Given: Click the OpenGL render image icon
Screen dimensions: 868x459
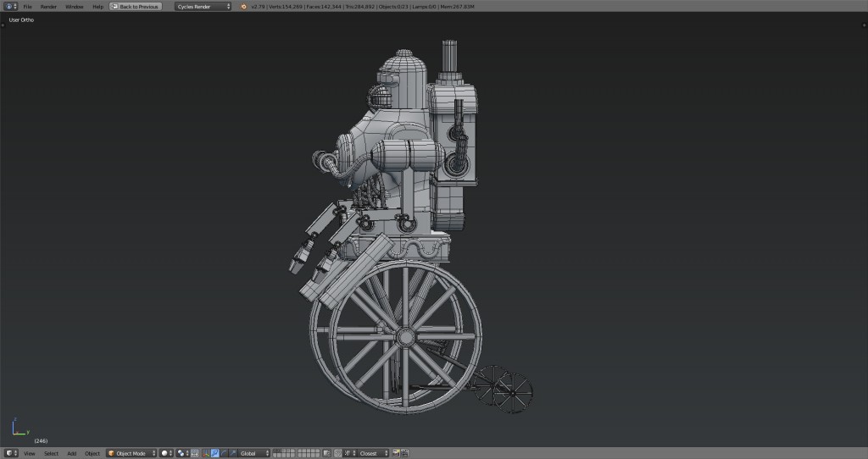Looking at the screenshot, I should coord(395,453).
